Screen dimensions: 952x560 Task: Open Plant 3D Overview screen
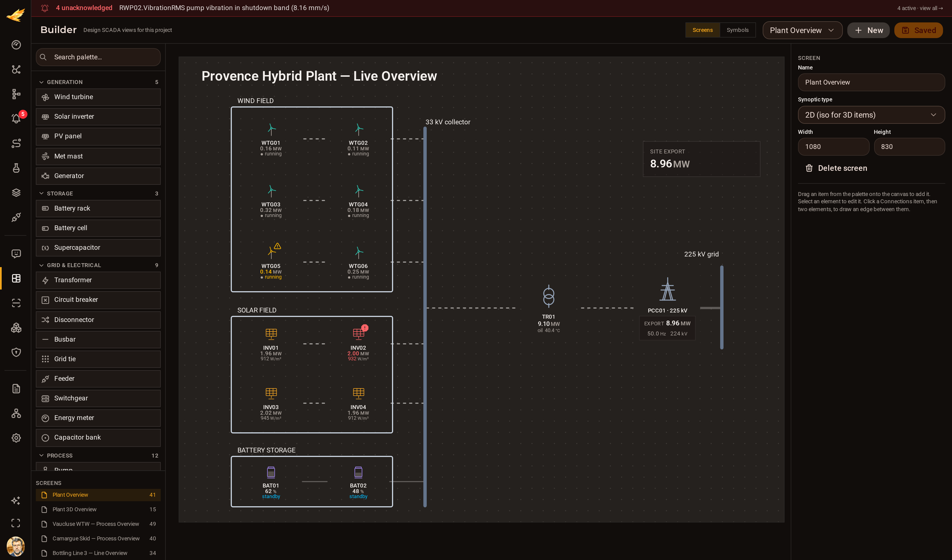(98, 509)
